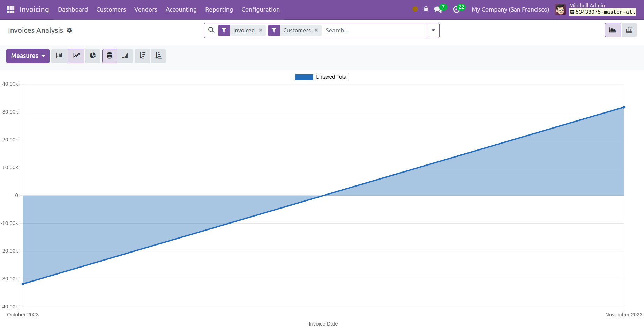This screenshot has width=644, height=329.
Task: Click the October 2023 axis label
Action: coord(23,315)
